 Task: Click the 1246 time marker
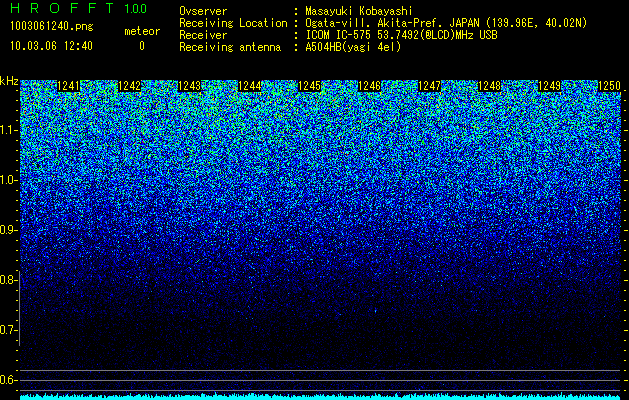pos(369,86)
